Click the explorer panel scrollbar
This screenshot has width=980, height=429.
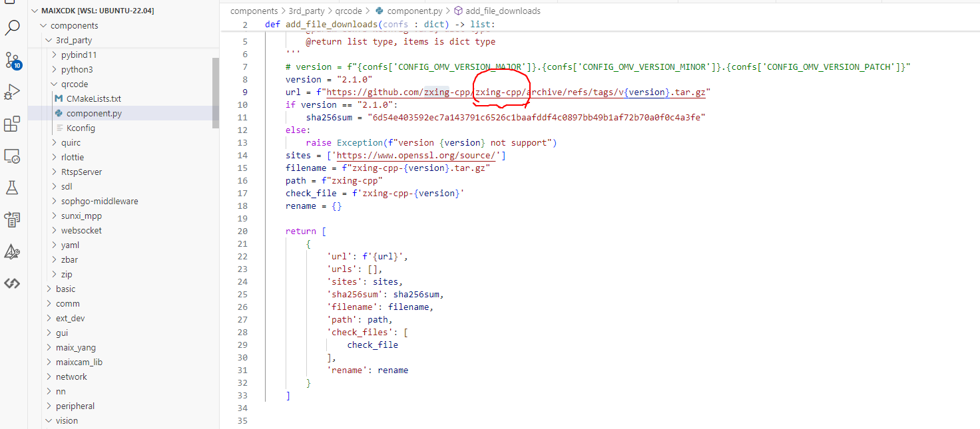point(216,92)
